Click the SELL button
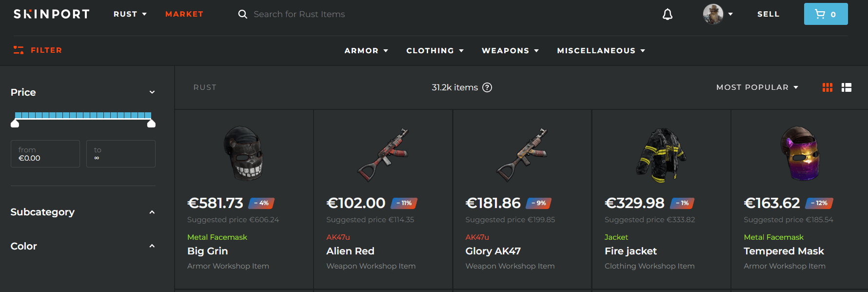 [x=768, y=14]
